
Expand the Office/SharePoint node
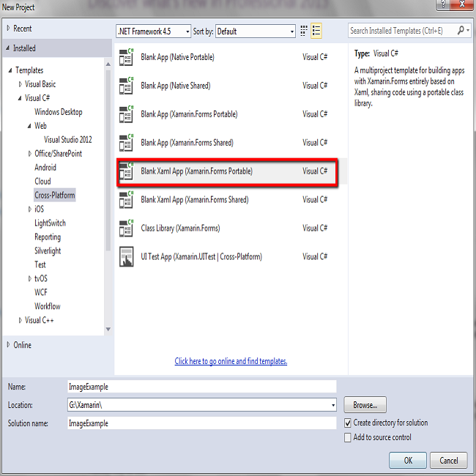click(30, 154)
